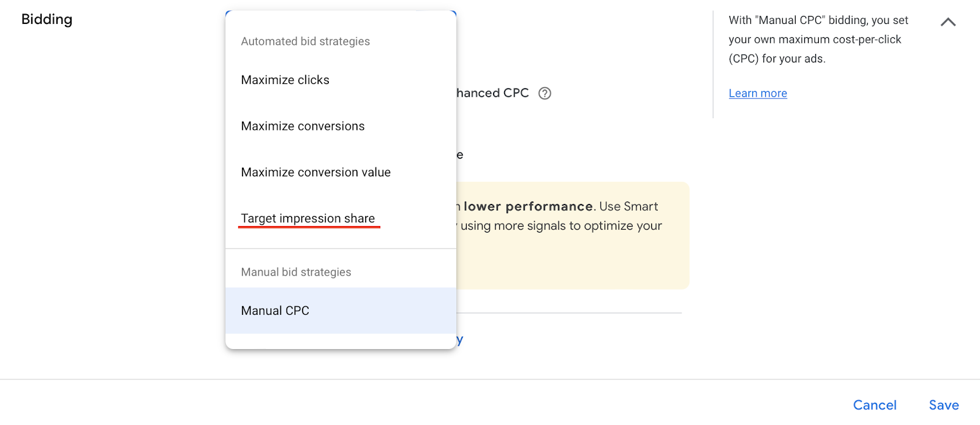
Task: Click the bold "lower performance" text
Action: 528,206
